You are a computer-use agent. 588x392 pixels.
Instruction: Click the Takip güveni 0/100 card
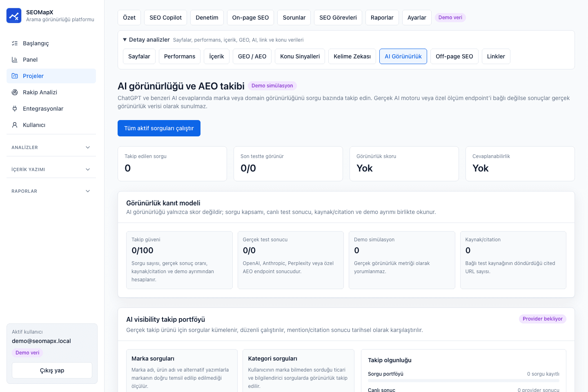(179, 260)
